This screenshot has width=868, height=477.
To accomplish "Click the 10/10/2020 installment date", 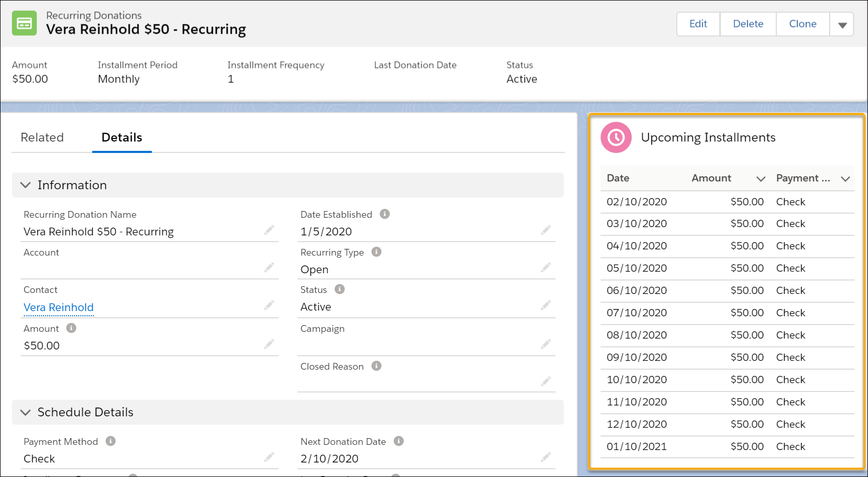I will [x=637, y=380].
